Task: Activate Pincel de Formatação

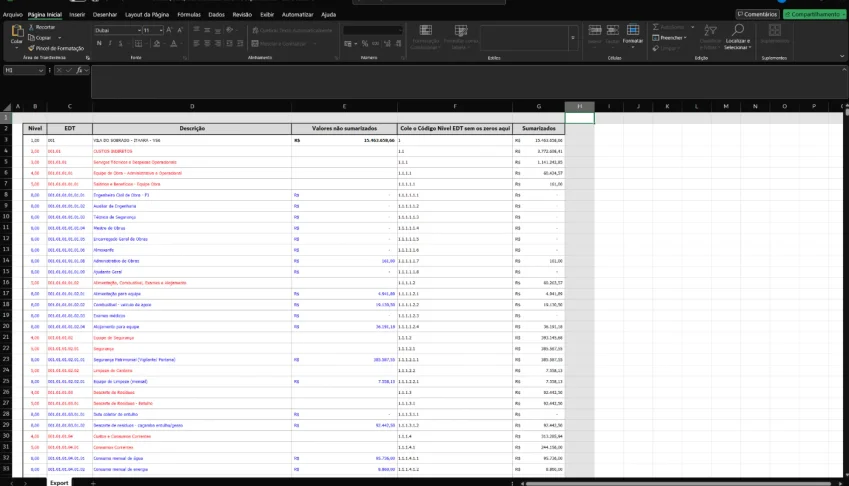Action: 56,48
